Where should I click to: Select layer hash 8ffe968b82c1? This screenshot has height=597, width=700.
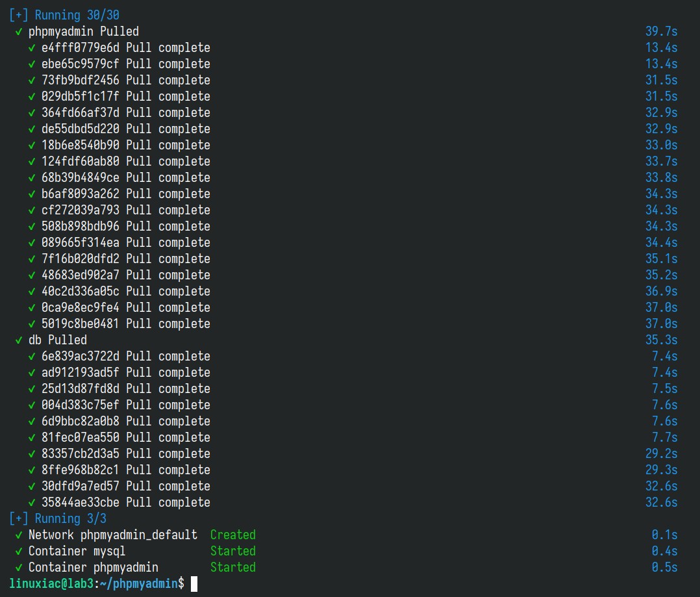click(x=81, y=470)
